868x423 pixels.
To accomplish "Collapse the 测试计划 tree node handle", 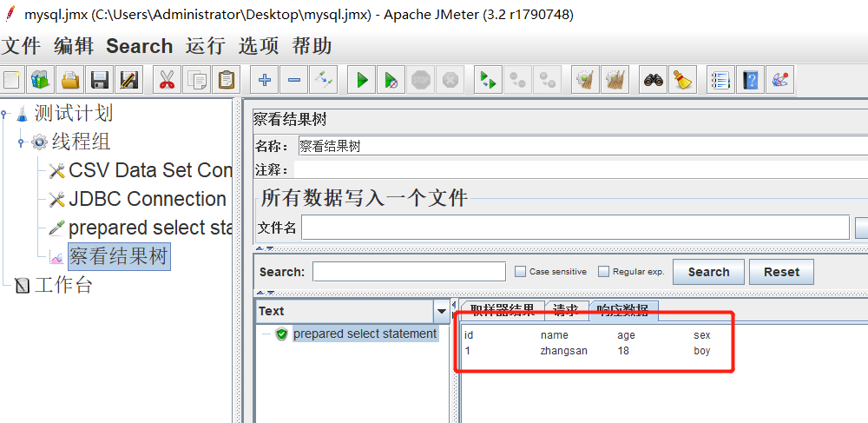I will [x=4, y=114].
